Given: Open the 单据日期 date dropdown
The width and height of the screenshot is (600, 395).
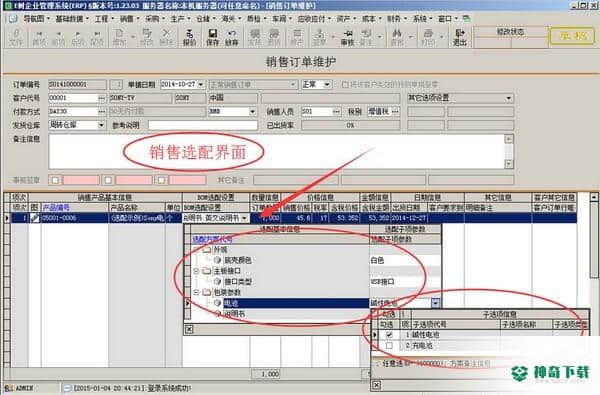Looking at the screenshot, I should (x=201, y=85).
